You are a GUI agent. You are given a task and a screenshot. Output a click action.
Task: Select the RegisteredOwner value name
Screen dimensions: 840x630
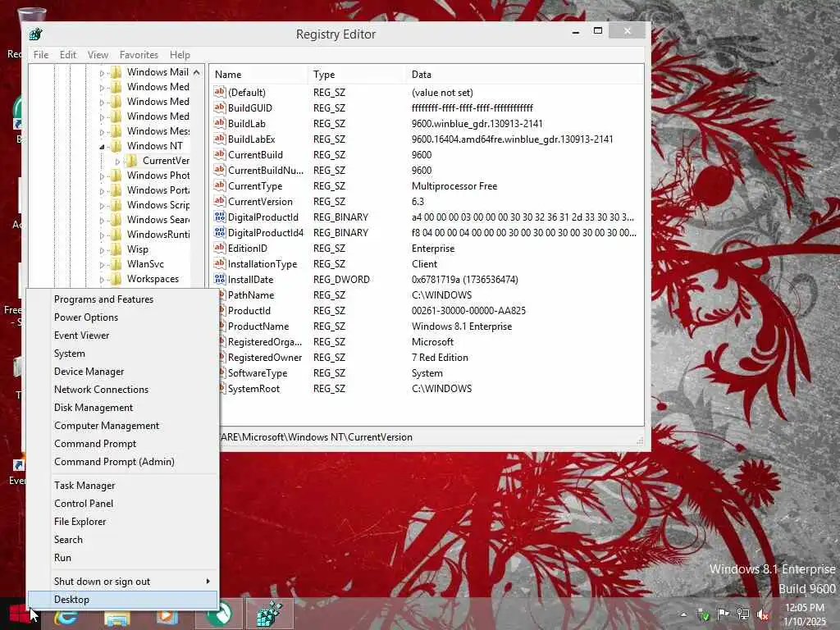point(265,358)
